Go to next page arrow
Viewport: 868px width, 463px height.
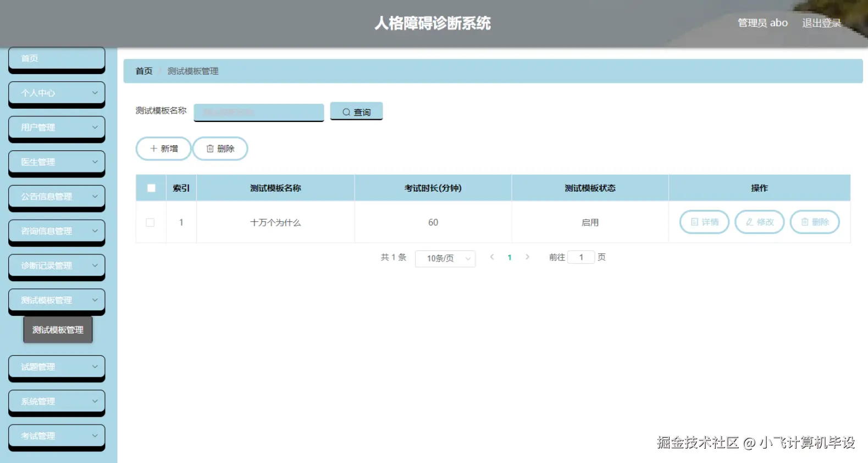[x=527, y=257]
